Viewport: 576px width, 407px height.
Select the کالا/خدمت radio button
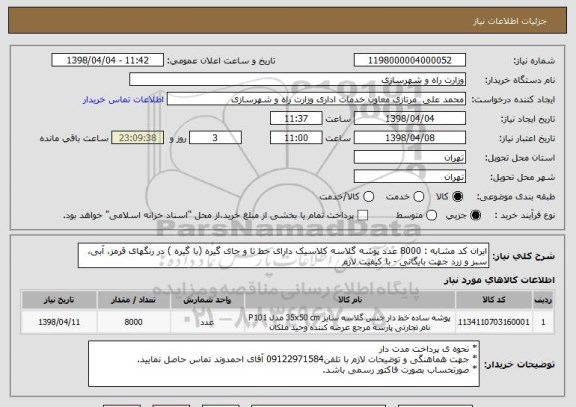point(368,197)
